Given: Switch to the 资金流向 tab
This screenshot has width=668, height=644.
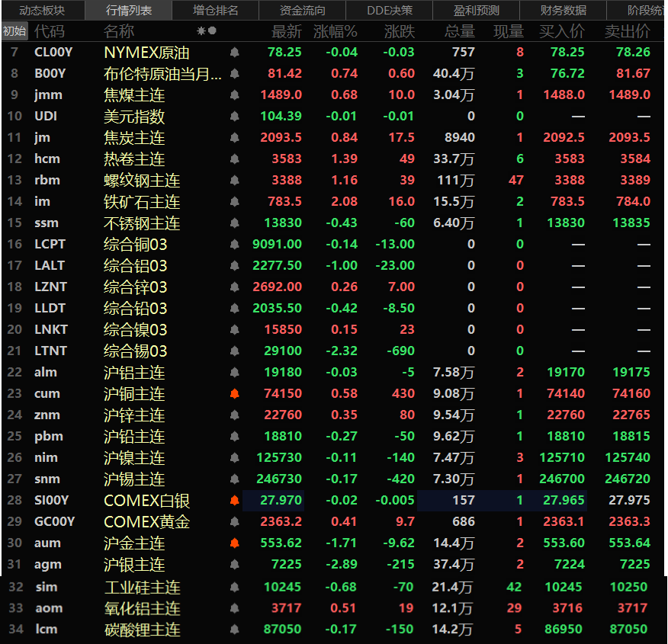Looking at the screenshot, I should pyautogui.click(x=302, y=11).
